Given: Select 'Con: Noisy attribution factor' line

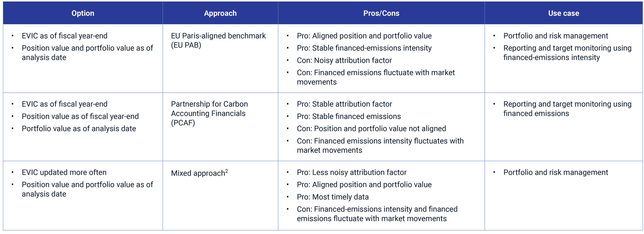Looking at the screenshot, I should [x=344, y=60].
